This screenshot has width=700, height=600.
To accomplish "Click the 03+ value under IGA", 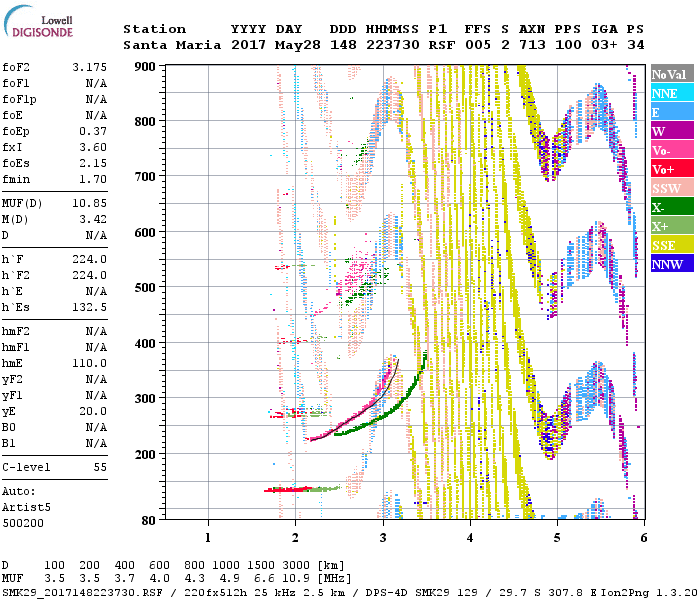I will click(x=604, y=45).
